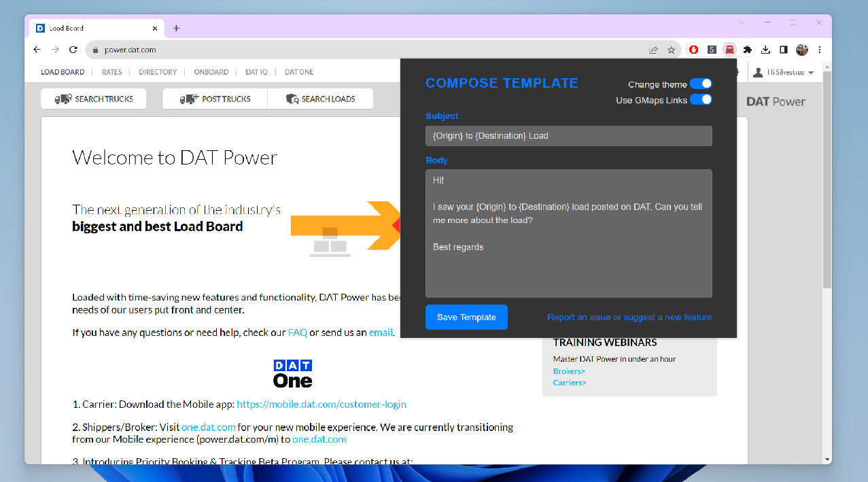Bookmark this page with the star icon
The image size is (868, 482).
671,50
